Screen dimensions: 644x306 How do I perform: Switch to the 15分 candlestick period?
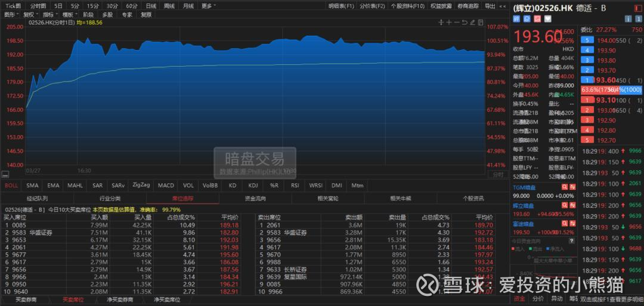[x=92, y=6]
